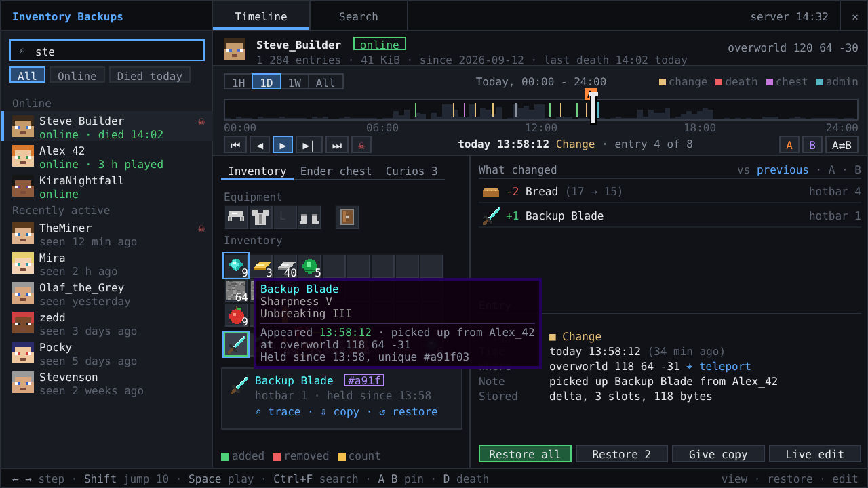Swap A and B pins

coord(842,144)
